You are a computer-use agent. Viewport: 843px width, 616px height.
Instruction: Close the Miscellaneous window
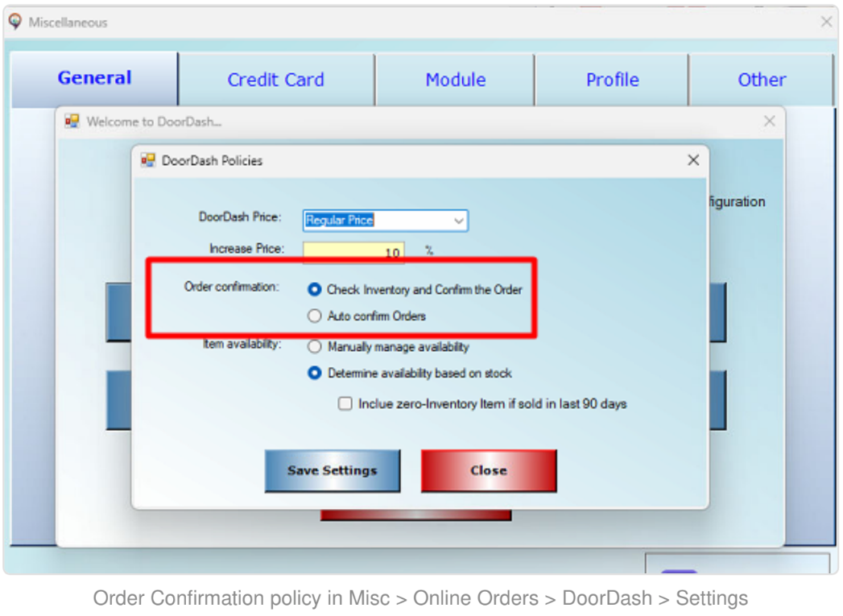tap(826, 22)
